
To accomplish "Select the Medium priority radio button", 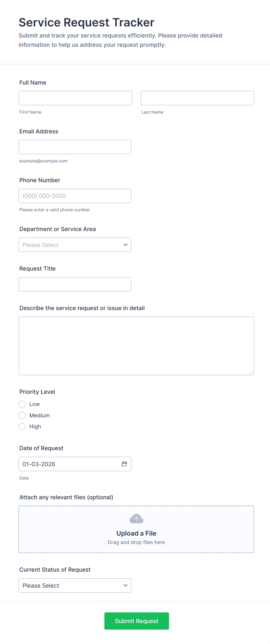I will coord(22,415).
